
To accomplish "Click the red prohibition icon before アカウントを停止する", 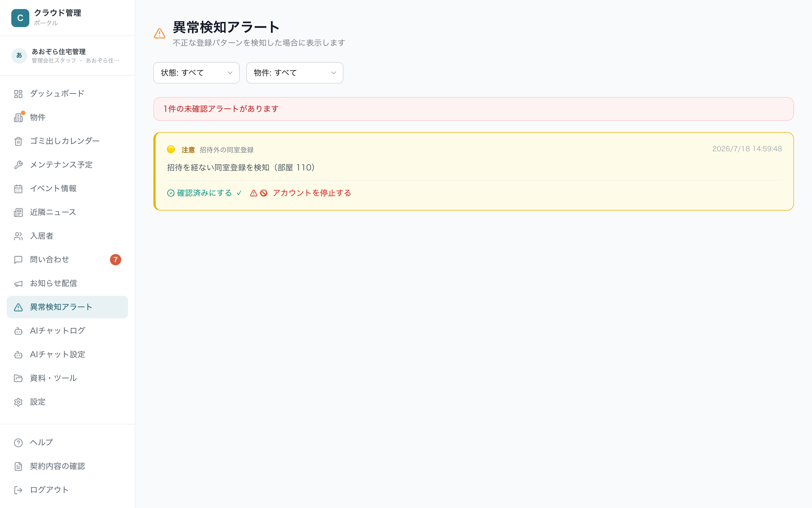I will click(x=264, y=193).
